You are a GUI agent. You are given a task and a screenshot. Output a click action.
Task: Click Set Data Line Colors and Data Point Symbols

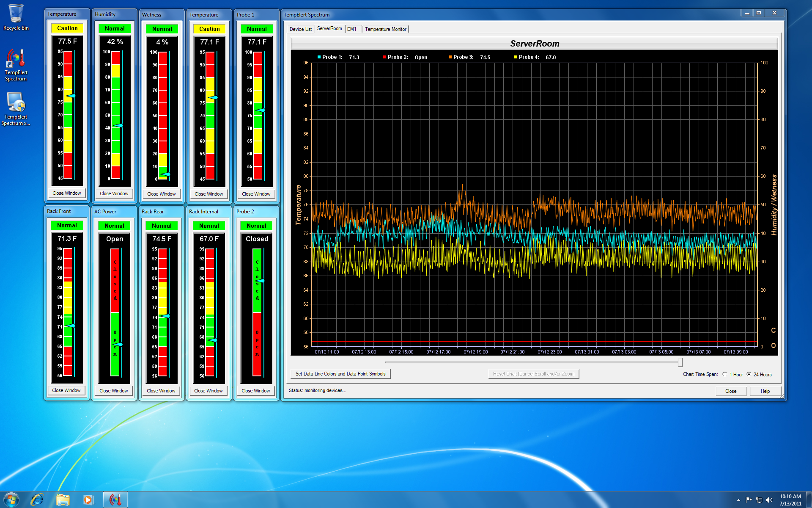click(340, 374)
